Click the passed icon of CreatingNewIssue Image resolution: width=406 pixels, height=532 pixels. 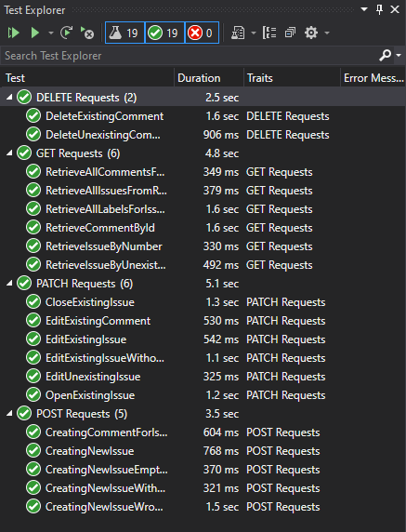coord(33,451)
